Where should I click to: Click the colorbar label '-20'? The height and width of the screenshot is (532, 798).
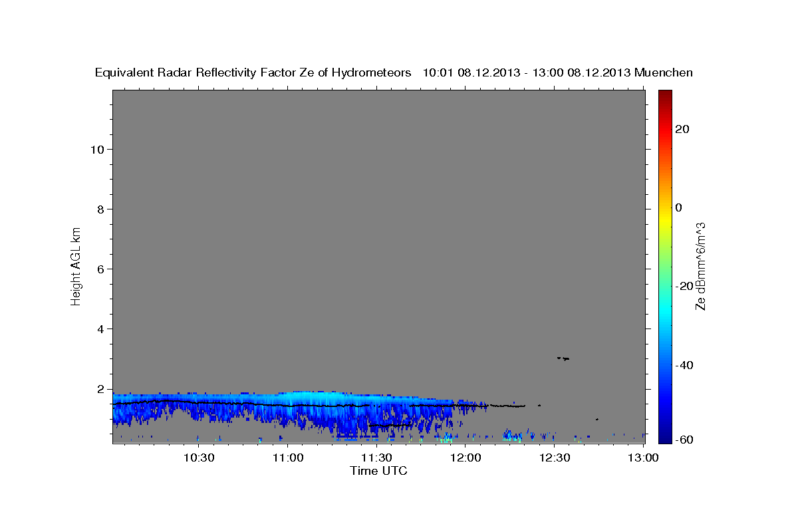pos(685,286)
